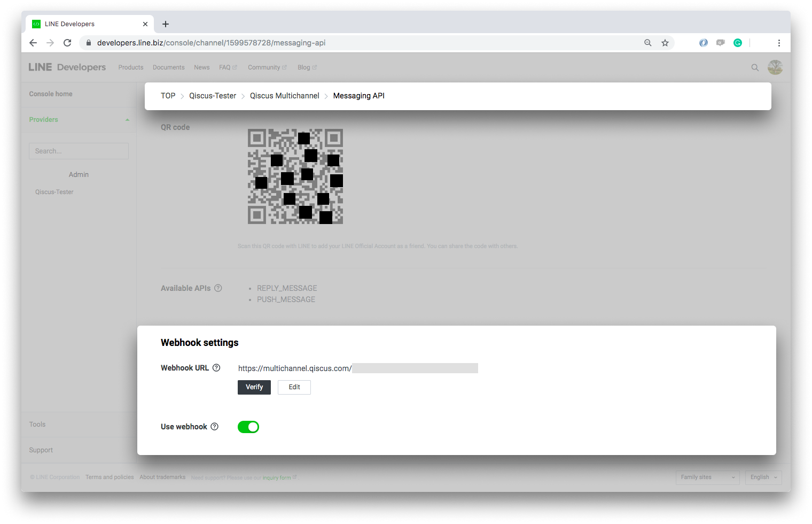Open the Family sites dropdown
The width and height of the screenshot is (812, 524).
pos(707,477)
